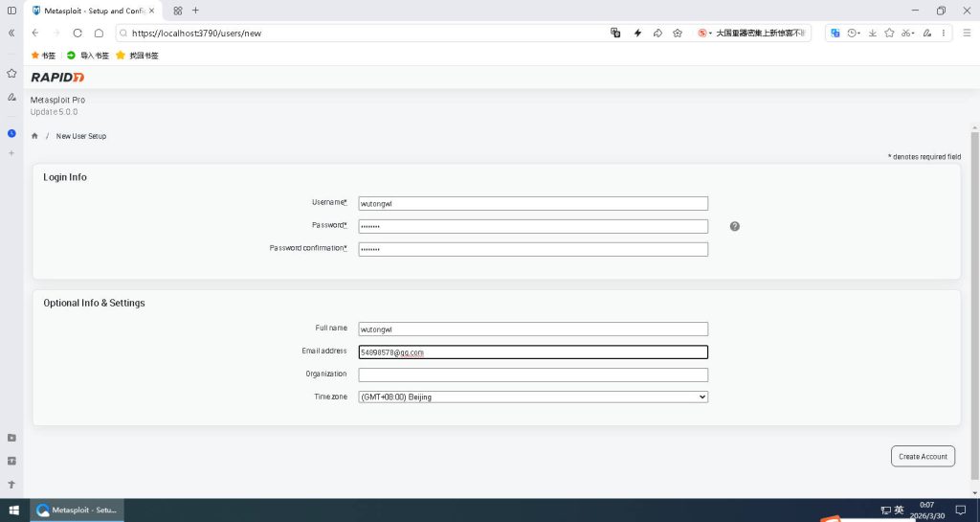Open the favorites star in the left sidebar
The image size is (980, 522).
click(11, 73)
